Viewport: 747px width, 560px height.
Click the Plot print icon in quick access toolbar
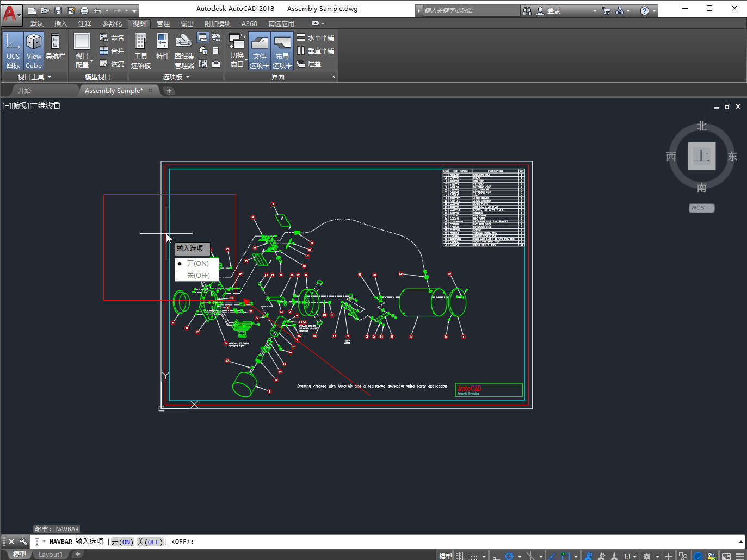tap(84, 10)
